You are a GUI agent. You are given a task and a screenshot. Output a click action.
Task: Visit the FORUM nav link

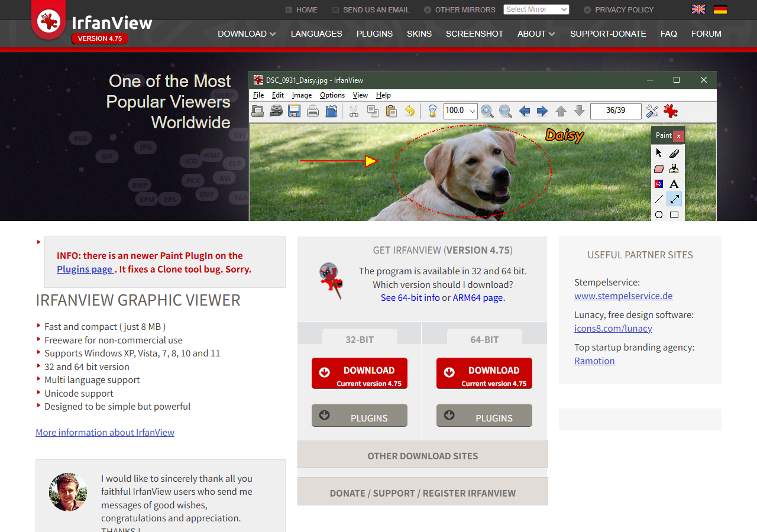pyautogui.click(x=706, y=34)
